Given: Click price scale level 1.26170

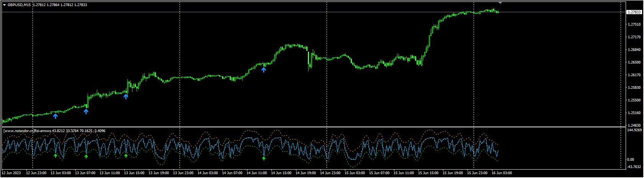Looking at the screenshot, I should [634, 75].
